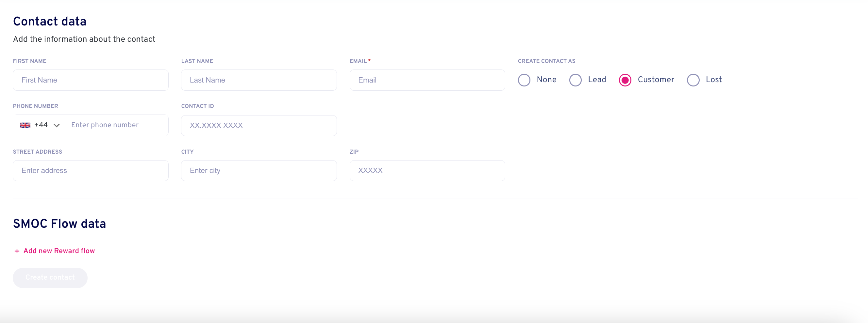Viewport: 868px width, 323px height.
Task: Expand the country code chevron dropdown
Action: [x=57, y=125]
